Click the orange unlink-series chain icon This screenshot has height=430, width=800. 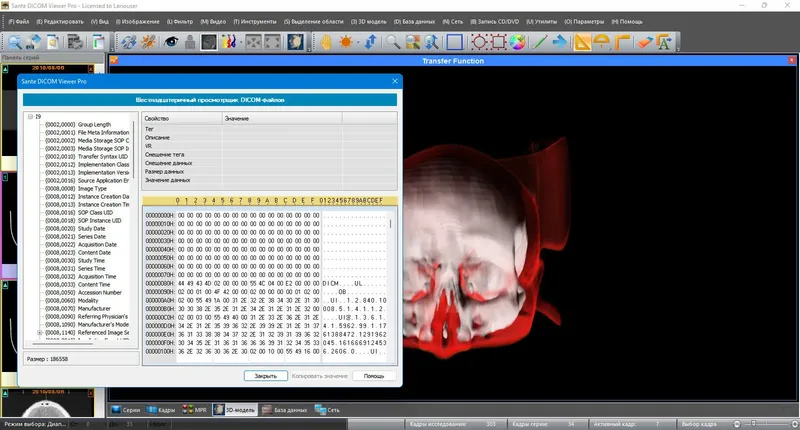tap(148, 42)
